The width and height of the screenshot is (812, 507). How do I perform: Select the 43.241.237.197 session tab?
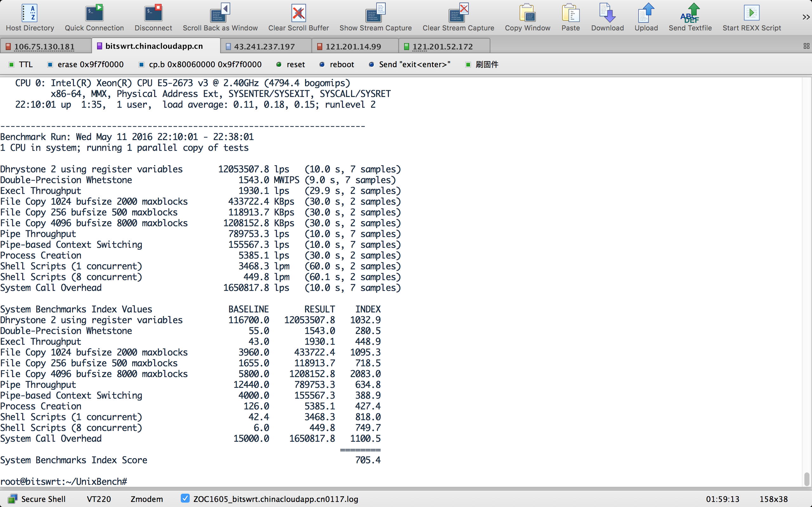pos(264,47)
